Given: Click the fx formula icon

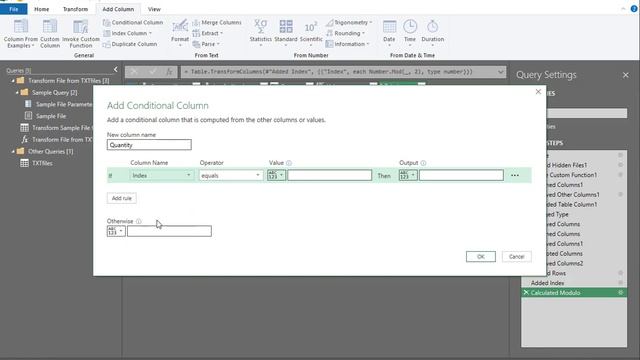Looking at the screenshot, I should point(169,72).
